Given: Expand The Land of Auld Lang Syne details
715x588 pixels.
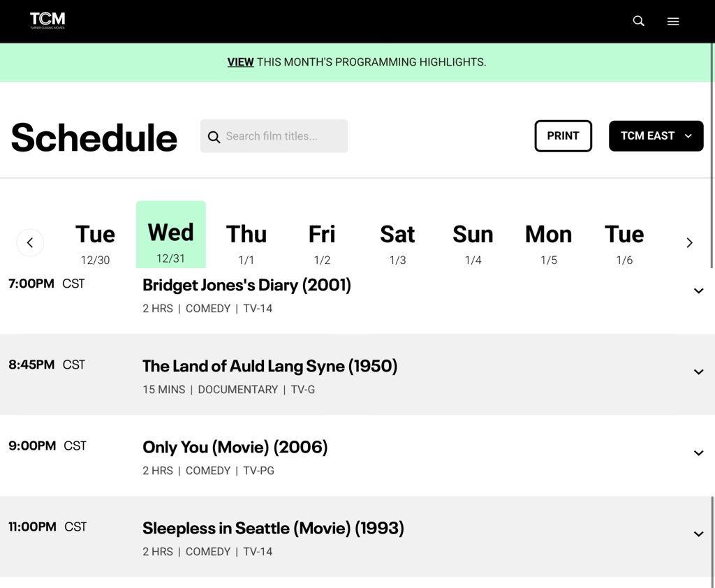Looking at the screenshot, I should 698,372.
